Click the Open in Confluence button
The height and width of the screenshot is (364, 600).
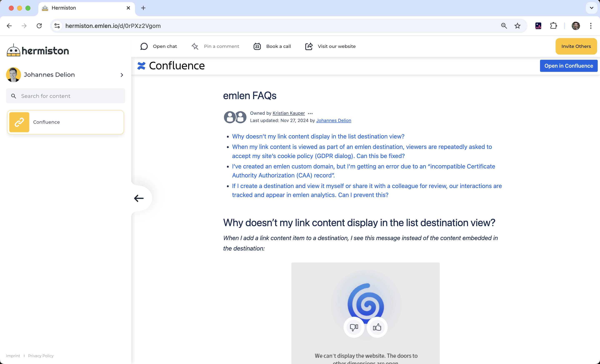click(568, 66)
